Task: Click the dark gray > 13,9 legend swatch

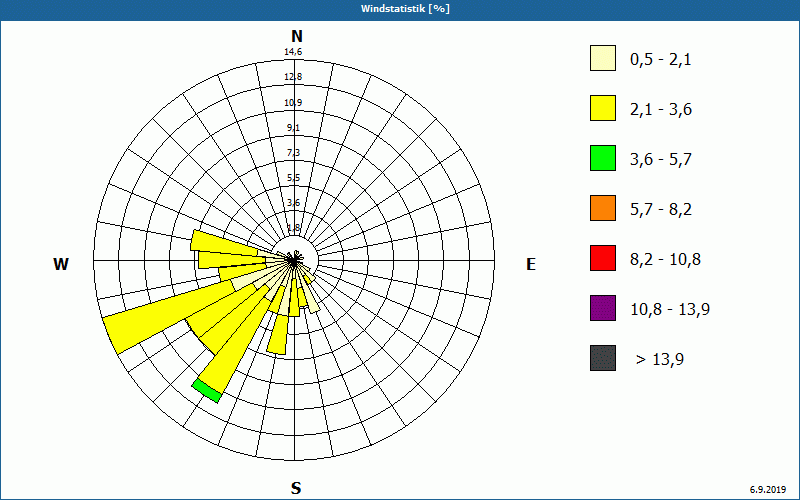Action: 603,358
